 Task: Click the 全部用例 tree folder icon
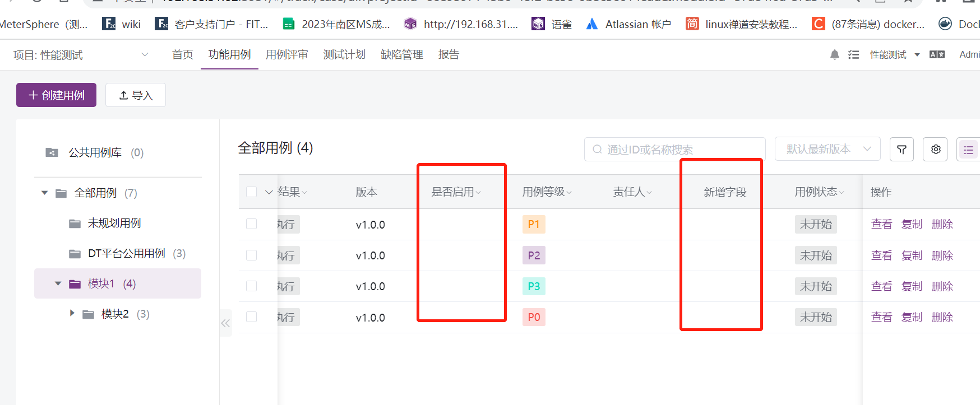pyautogui.click(x=61, y=193)
